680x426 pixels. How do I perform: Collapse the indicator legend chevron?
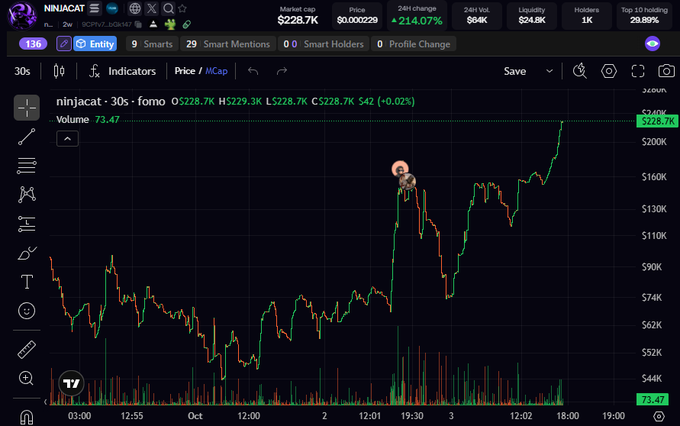pyautogui.click(x=68, y=139)
